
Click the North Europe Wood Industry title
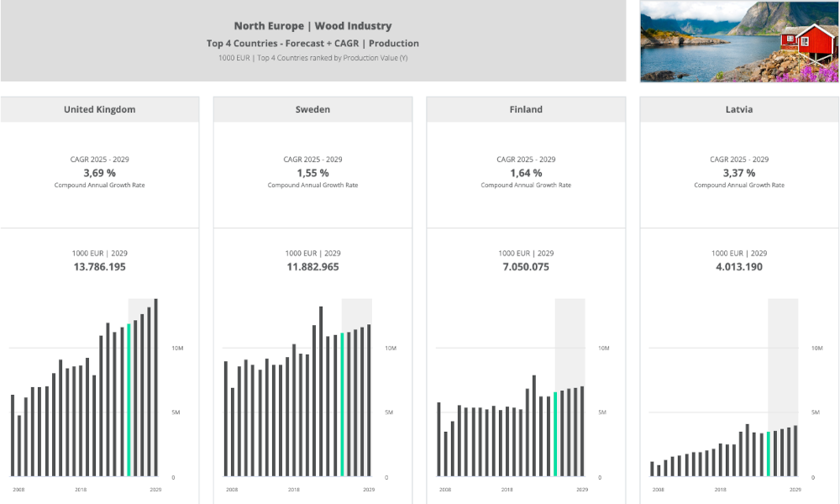coord(312,26)
